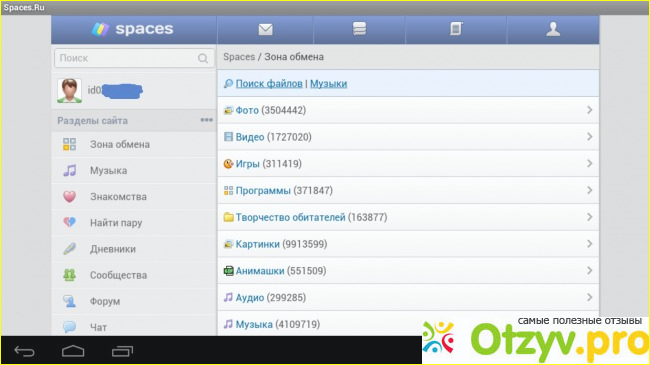The height and width of the screenshot is (365, 650).
Task: Open the Творчество обитателей (163877) link
Action: (311, 217)
